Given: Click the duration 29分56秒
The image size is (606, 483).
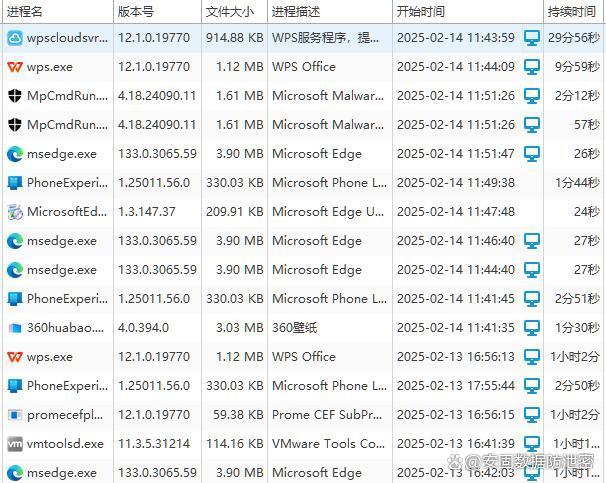Looking at the screenshot, I should click(574, 38).
